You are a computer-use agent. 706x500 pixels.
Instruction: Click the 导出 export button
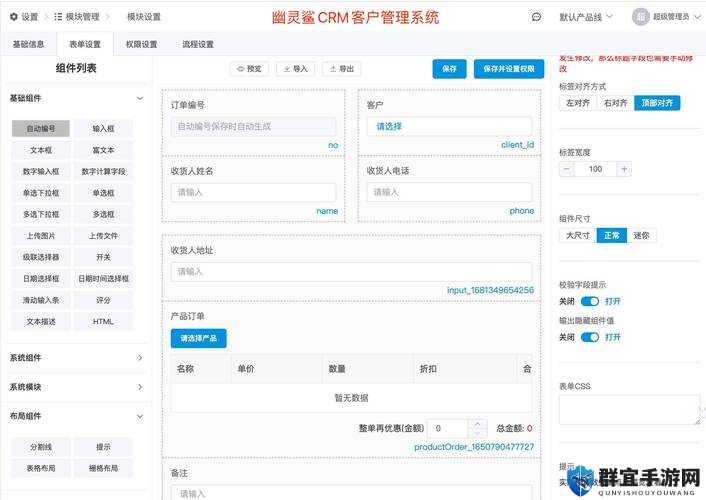[x=342, y=69]
